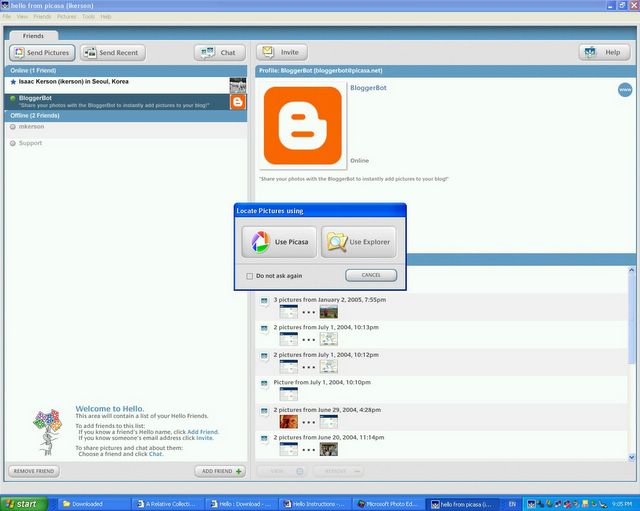Click the Send Recent pictures icon
This screenshot has width=640, height=511.
90,53
